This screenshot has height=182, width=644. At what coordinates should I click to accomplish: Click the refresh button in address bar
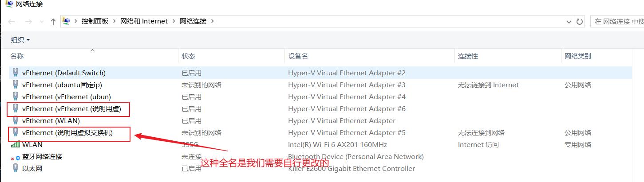[x=579, y=21]
